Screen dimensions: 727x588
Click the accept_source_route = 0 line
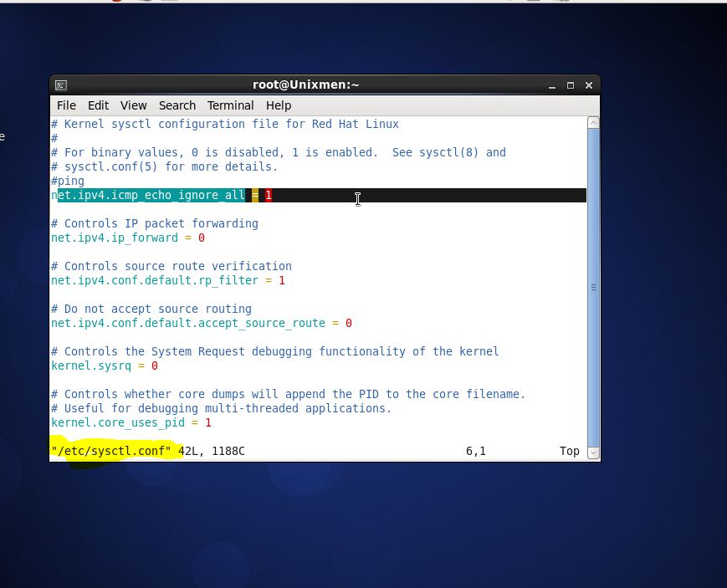pyautogui.click(x=202, y=323)
